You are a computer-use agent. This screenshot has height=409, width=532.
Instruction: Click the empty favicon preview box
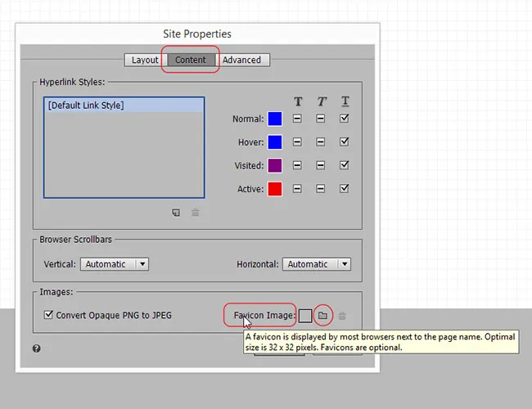click(304, 316)
